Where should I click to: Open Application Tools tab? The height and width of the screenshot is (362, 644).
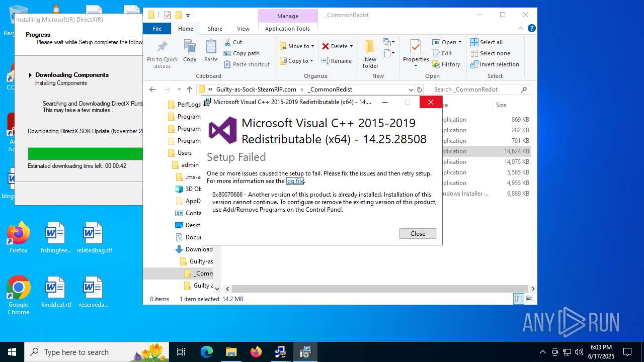pos(287,29)
